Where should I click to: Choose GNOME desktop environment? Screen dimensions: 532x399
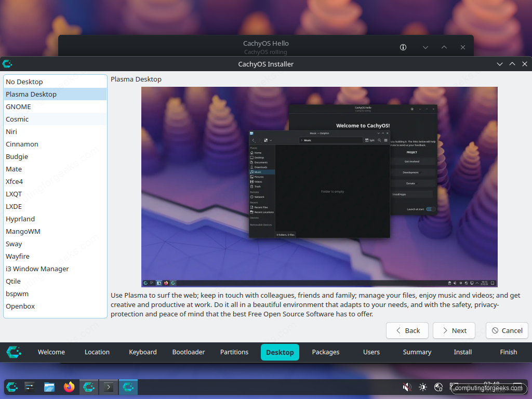pos(55,107)
